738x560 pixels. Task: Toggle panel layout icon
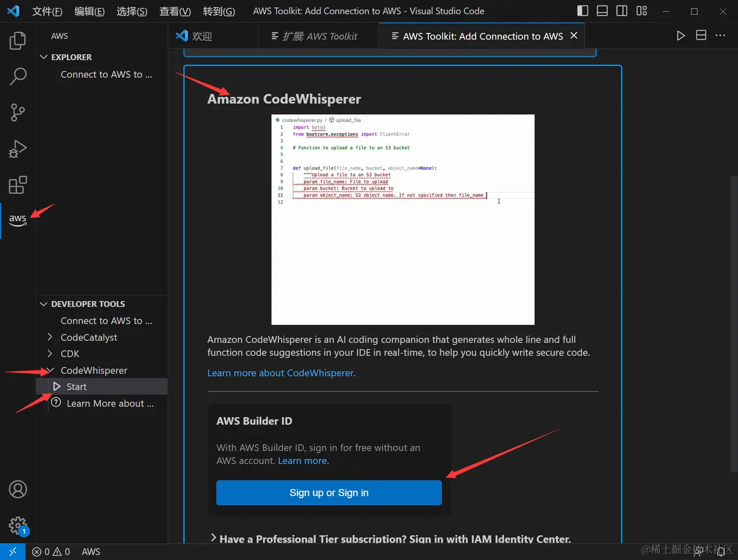click(x=603, y=11)
